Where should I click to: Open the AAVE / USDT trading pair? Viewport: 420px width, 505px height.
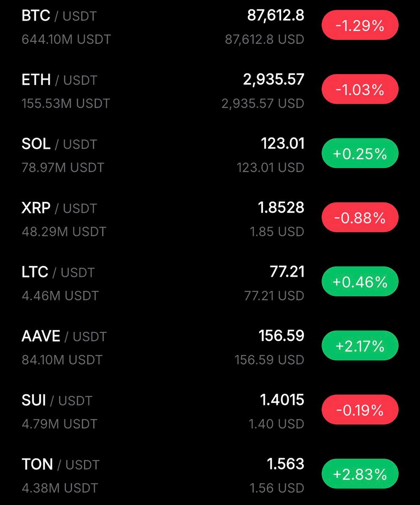pos(64,336)
